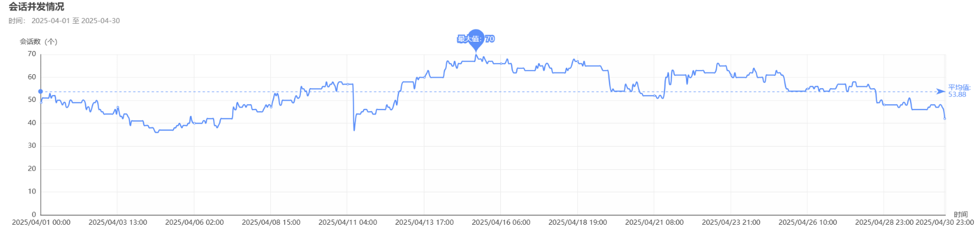
Task: Click the average line start dot at left
Action: click(41, 92)
